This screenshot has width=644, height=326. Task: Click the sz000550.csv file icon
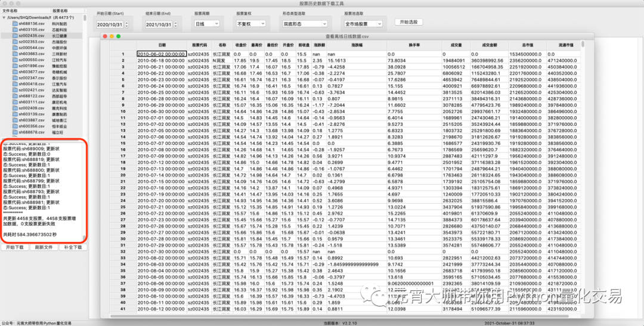15,60
